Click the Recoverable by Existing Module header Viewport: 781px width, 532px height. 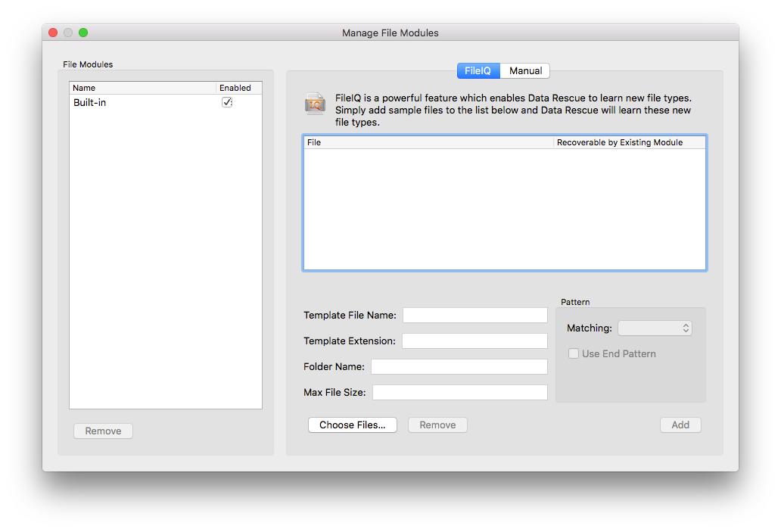[621, 142]
